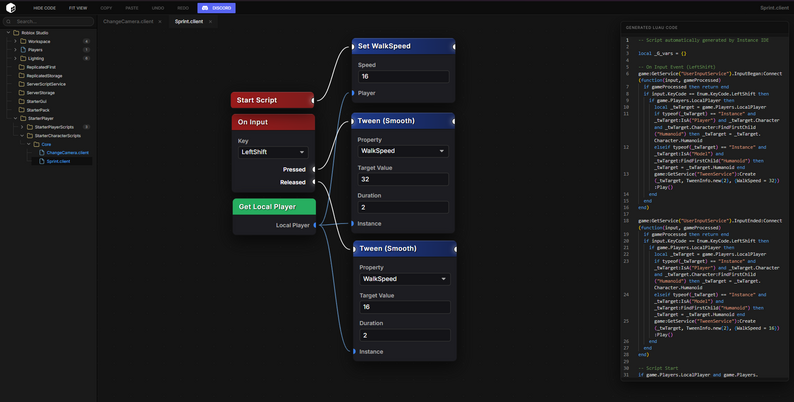Close the Sprint.client tab with its X
The height and width of the screenshot is (402, 794).
click(x=210, y=22)
